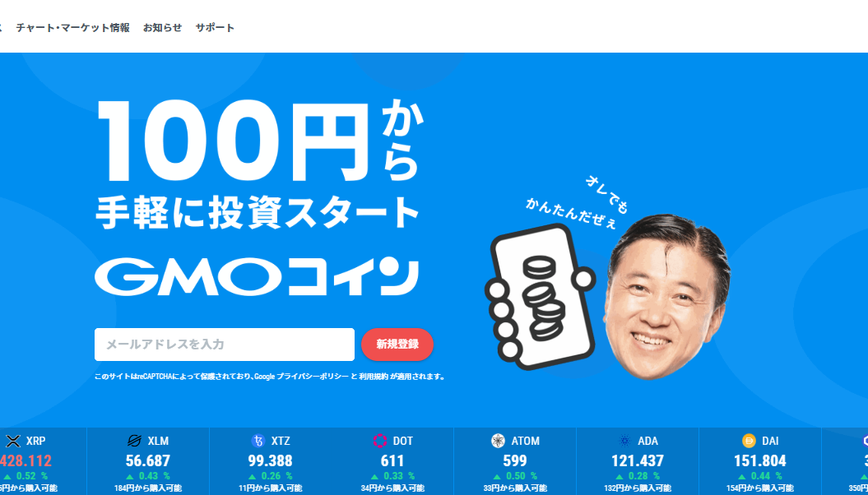Image resolution: width=868 pixels, height=495 pixels.
Task: Click the smartphone with coins illustration
Action: coord(540,297)
